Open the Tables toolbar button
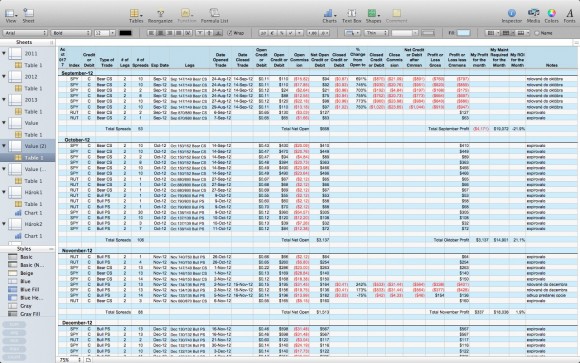 pos(136,16)
